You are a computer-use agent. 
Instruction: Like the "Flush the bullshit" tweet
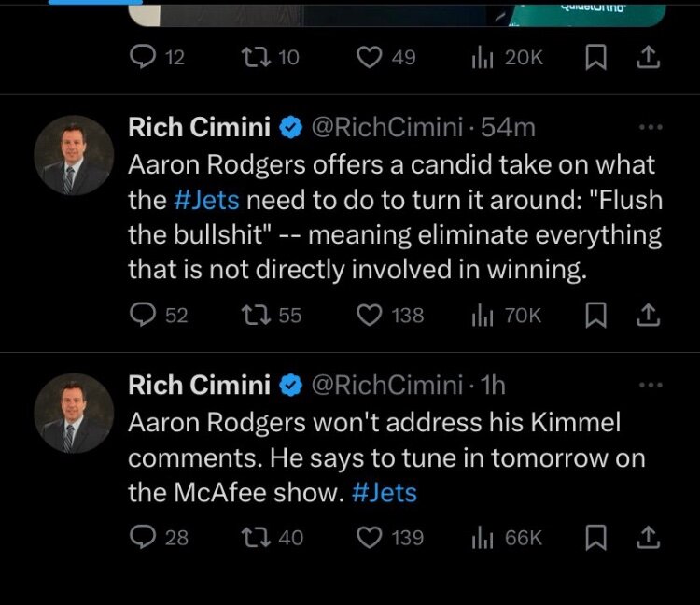point(371,316)
